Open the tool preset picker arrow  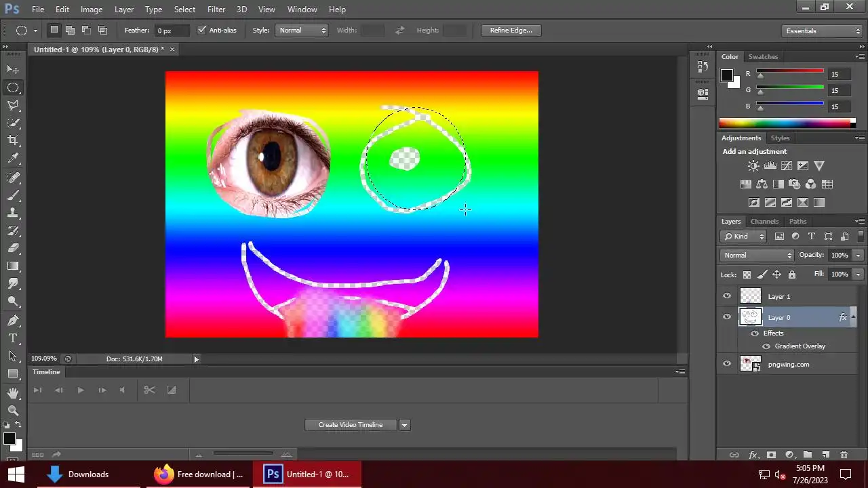[35, 30]
